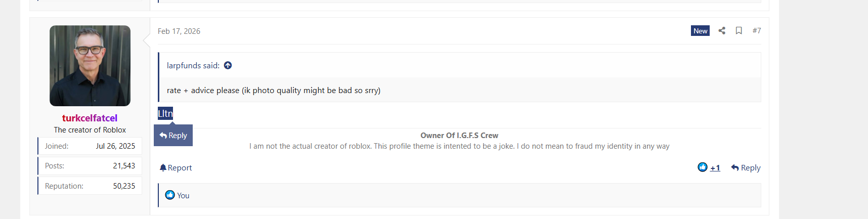Click the larpfunds said quote header
Viewport: 868px width, 219px height.
click(193, 66)
